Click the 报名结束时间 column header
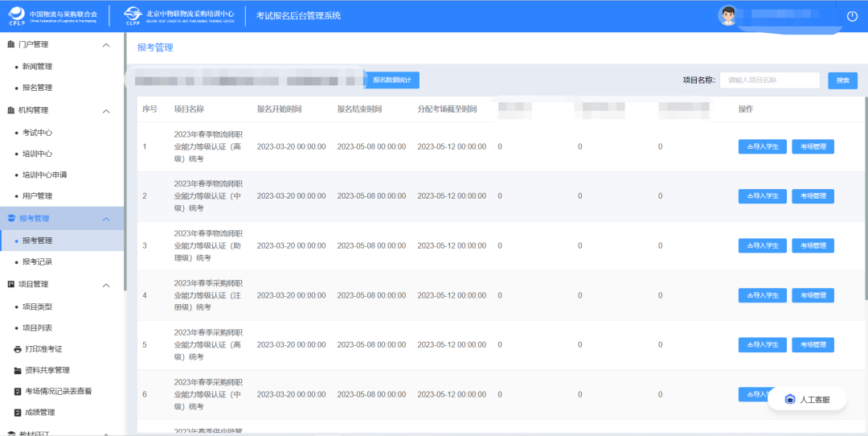The width and height of the screenshot is (868, 436). point(359,109)
